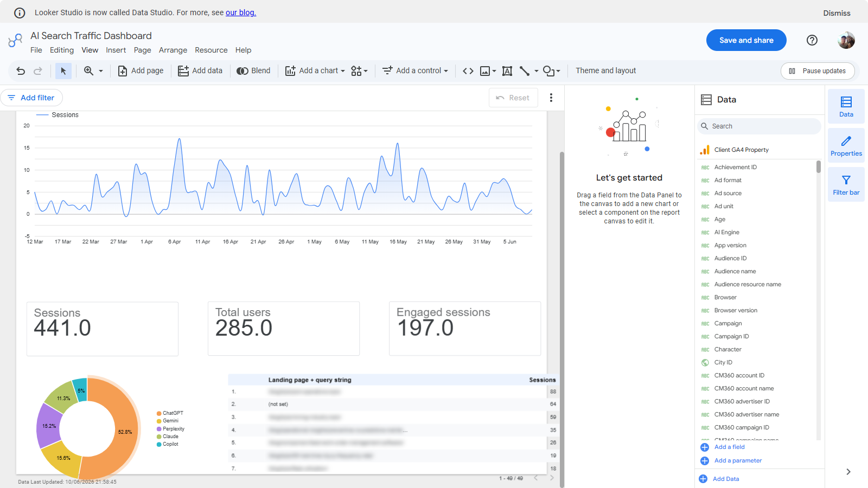Click Add data in the toolbar
This screenshot has height=488, width=868.
(200, 70)
